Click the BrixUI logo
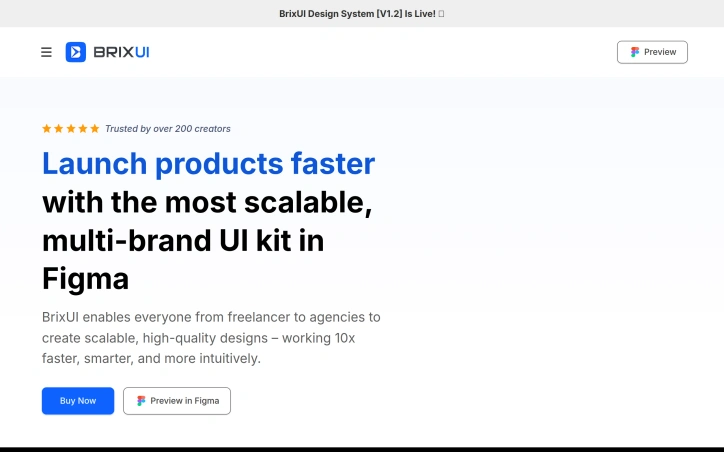 tap(107, 52)
